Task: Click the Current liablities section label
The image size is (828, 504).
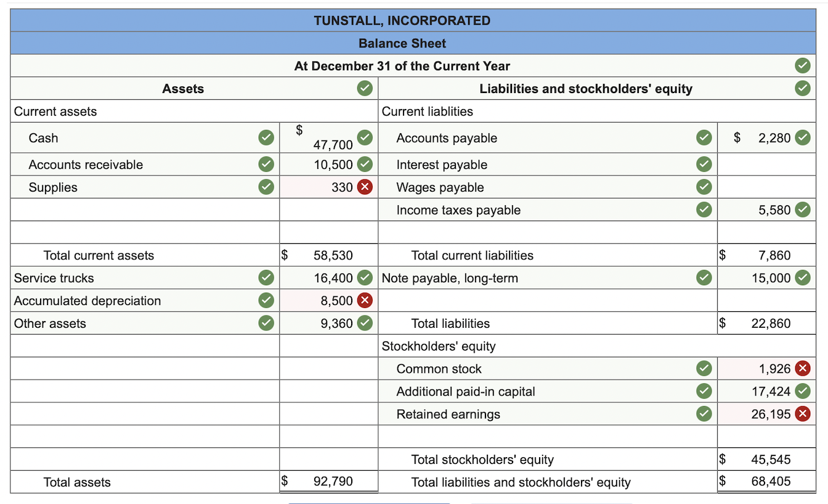Action: click(428, 112)
